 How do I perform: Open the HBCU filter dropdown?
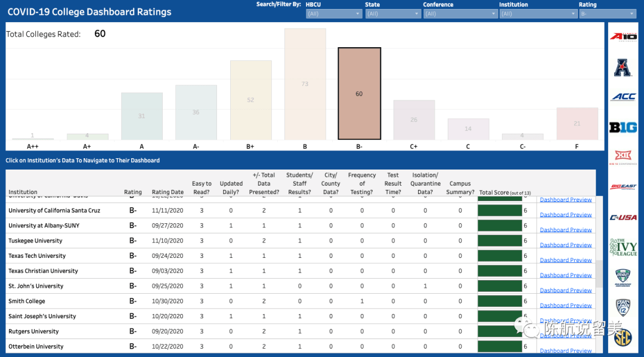tap(334, 14)
